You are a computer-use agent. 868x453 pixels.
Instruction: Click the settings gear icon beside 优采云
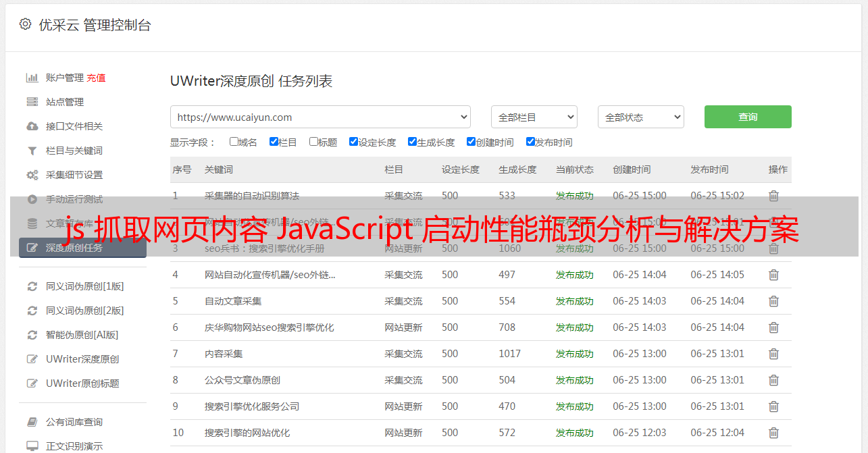25,25
